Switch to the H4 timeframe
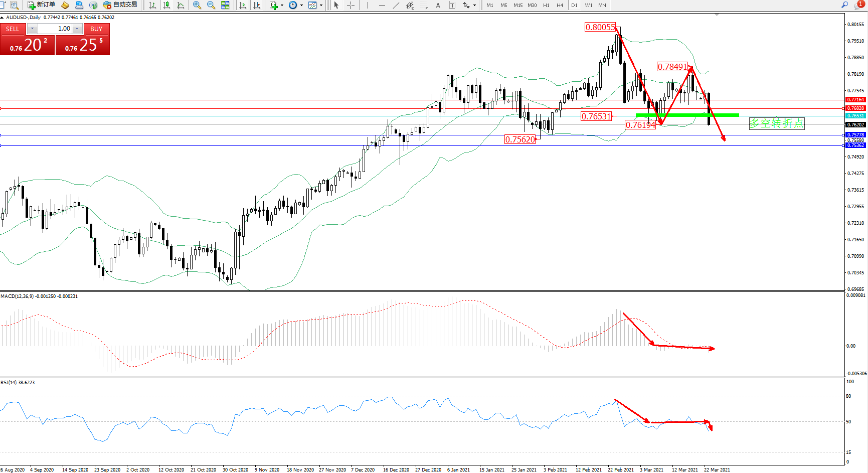Viewport: 868px width, 473px height. 560,5
